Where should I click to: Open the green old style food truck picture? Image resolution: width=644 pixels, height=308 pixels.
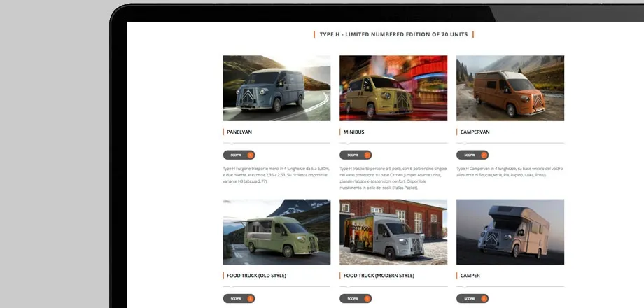276,232
